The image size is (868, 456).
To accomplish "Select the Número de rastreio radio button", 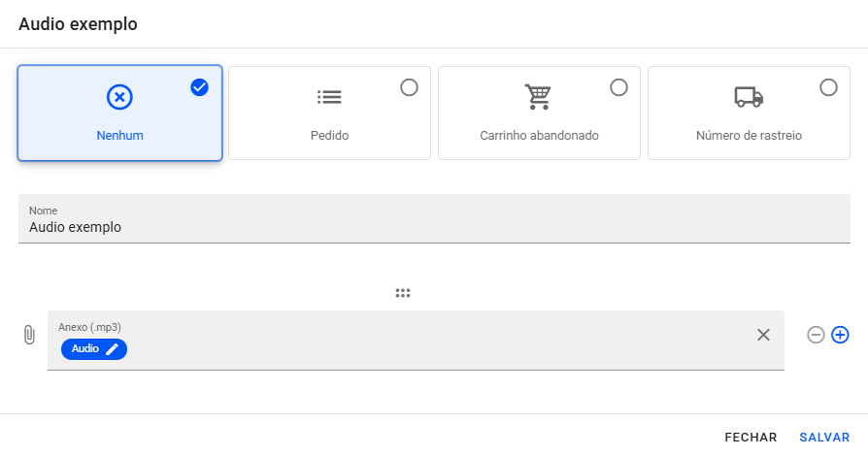I will click(x=828, y=87).
